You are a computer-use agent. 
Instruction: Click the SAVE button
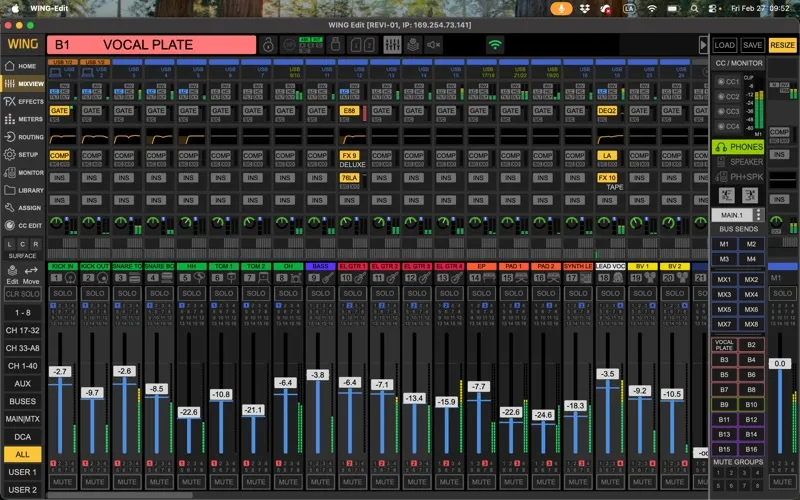click(753, 45)
